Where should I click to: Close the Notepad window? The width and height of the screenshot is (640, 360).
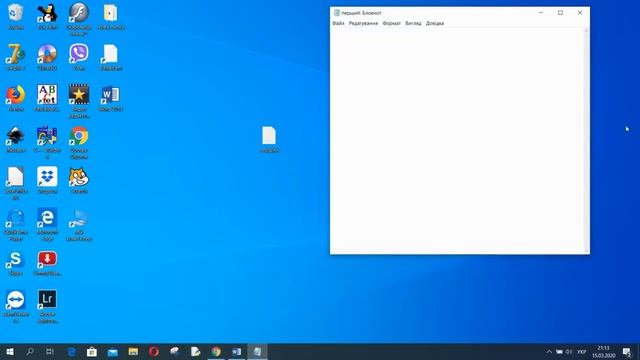point(580,13)
